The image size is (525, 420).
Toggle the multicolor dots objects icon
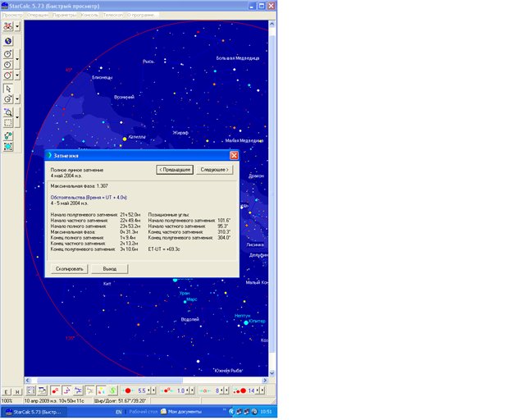[101, 390]
